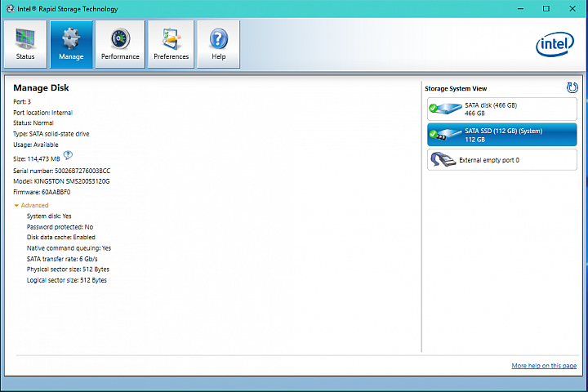Open the Preferences tab
This screenshot has height=392, width=588.
tap(171, 44)
